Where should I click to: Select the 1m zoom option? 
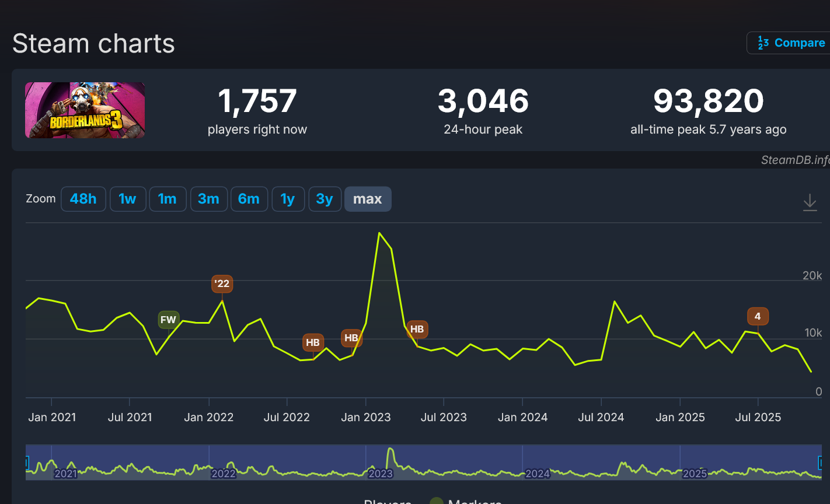tap(168, 199)
